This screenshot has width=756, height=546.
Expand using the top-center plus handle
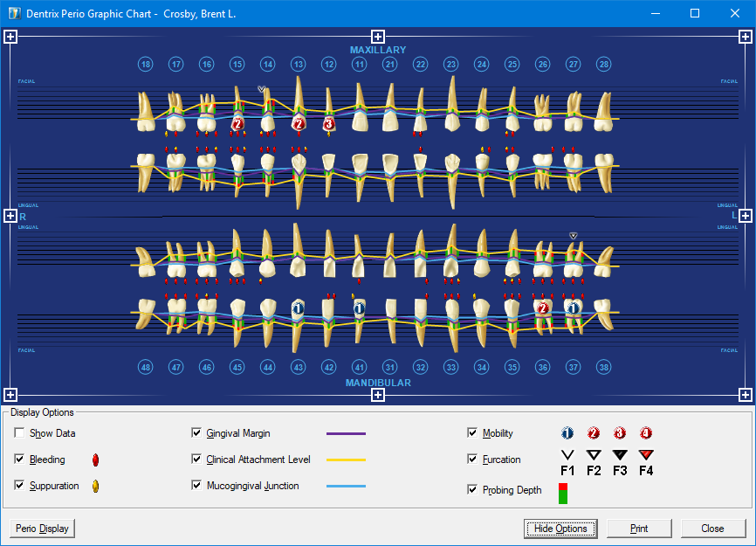(378, 37)
